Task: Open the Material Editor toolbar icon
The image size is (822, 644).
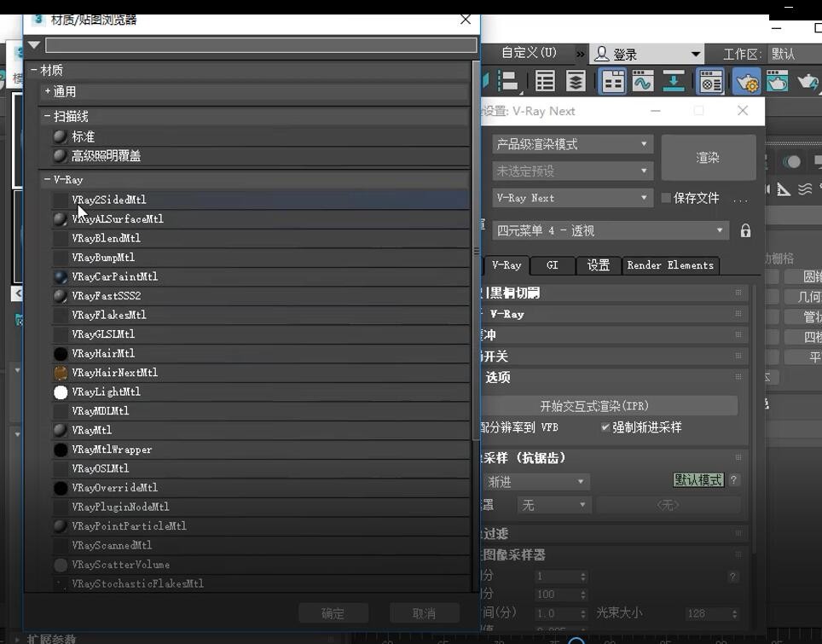Action: pos(711,82)
